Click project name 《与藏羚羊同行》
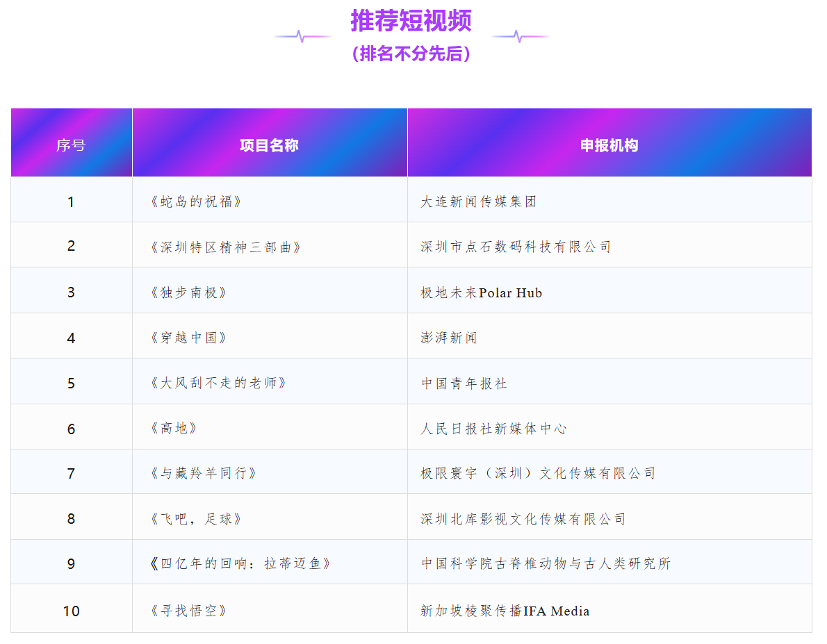The width and height of the screenshot is (827, 644). coord(203,473)
